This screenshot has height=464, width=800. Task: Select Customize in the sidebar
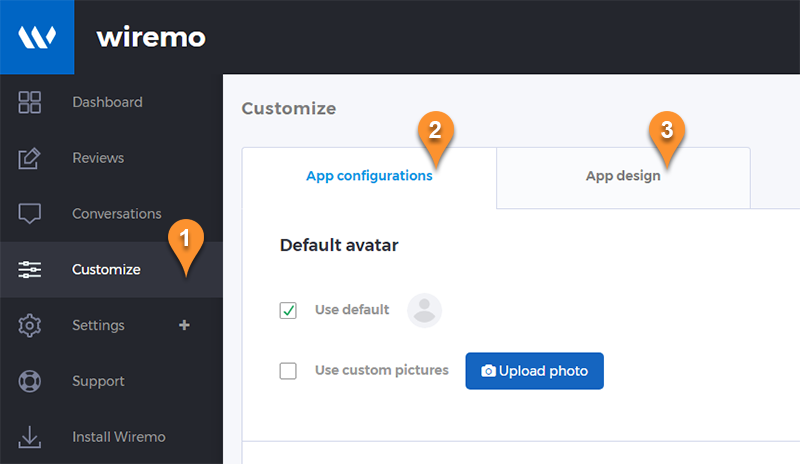click(111, 270)
